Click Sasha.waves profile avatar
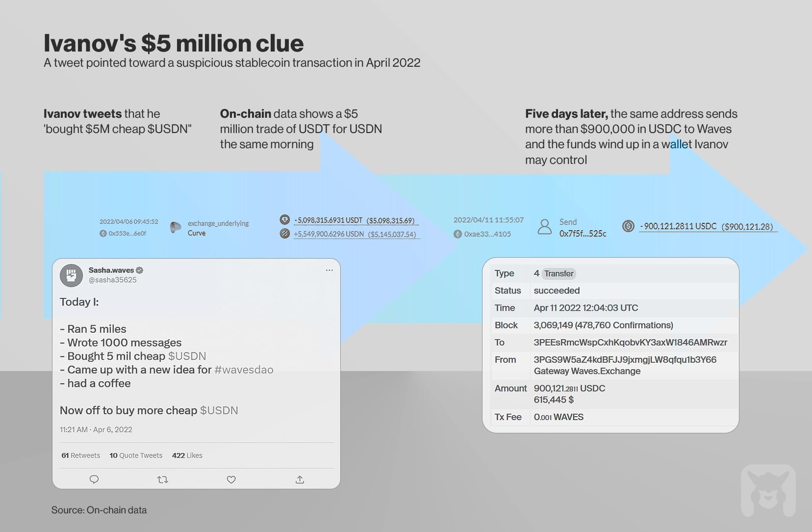Image resolution: width=812 pixels, height=532 pixels. click(71, 275)
